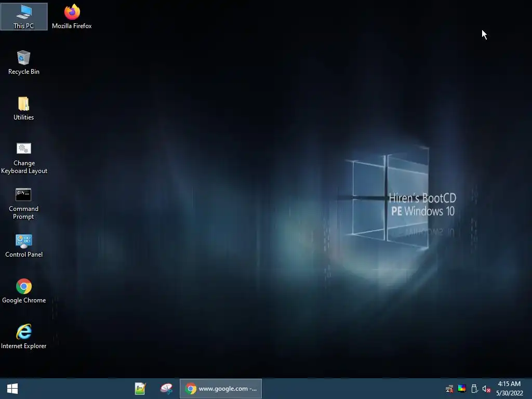Click the USB safely remove tray icon
Image resolution: width=532 pixels, height=399 pixels.
pos(474,389)
